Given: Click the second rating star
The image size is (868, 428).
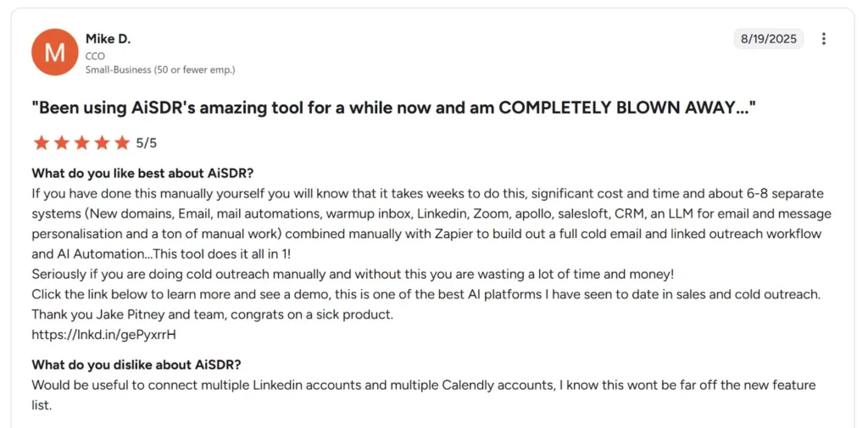Looking at the screenshot, I should [x=61, y=142].
